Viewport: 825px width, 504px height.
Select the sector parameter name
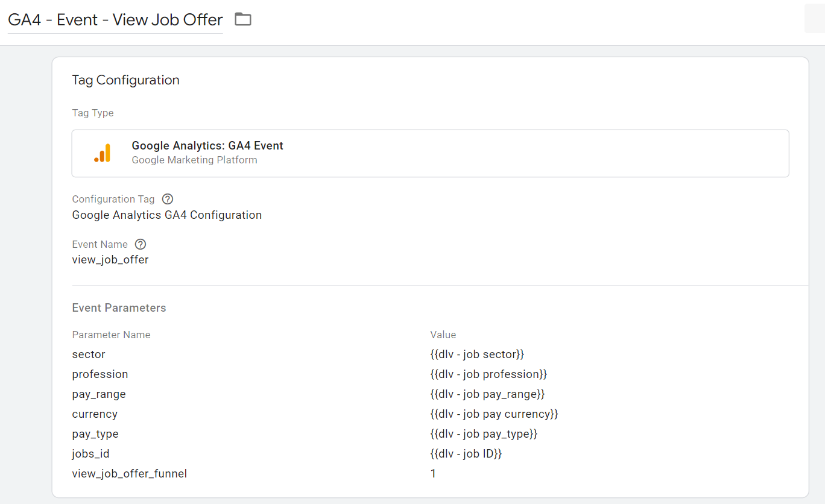click(89, 354)
